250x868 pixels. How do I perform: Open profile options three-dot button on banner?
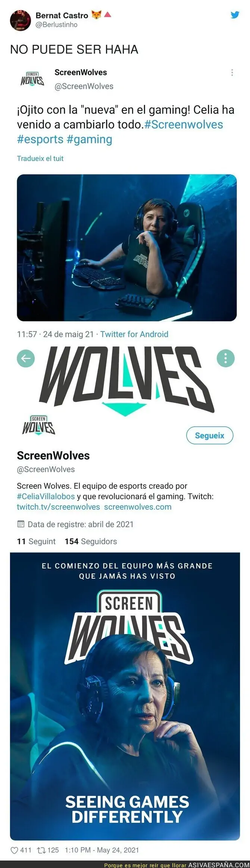pos(225,358)
